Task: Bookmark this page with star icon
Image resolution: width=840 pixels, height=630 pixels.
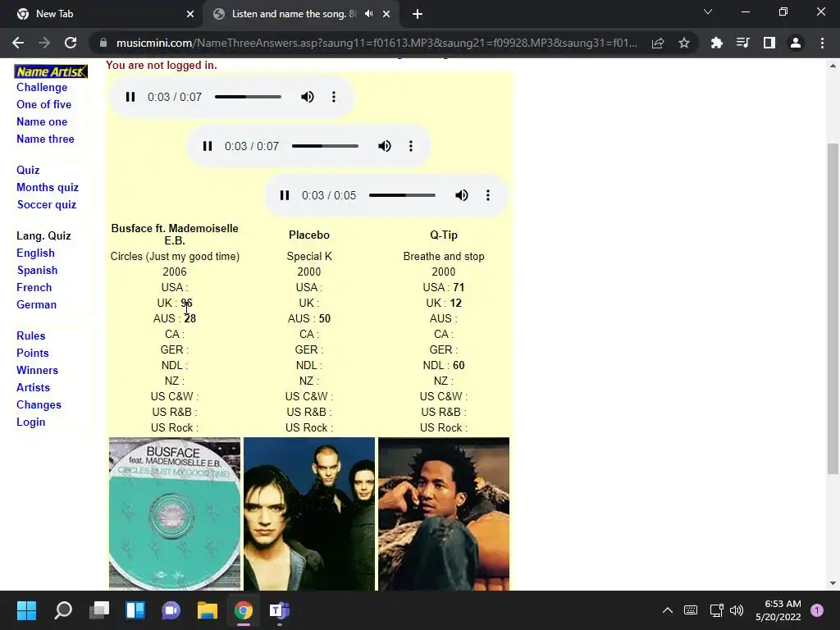Action: 684,43
